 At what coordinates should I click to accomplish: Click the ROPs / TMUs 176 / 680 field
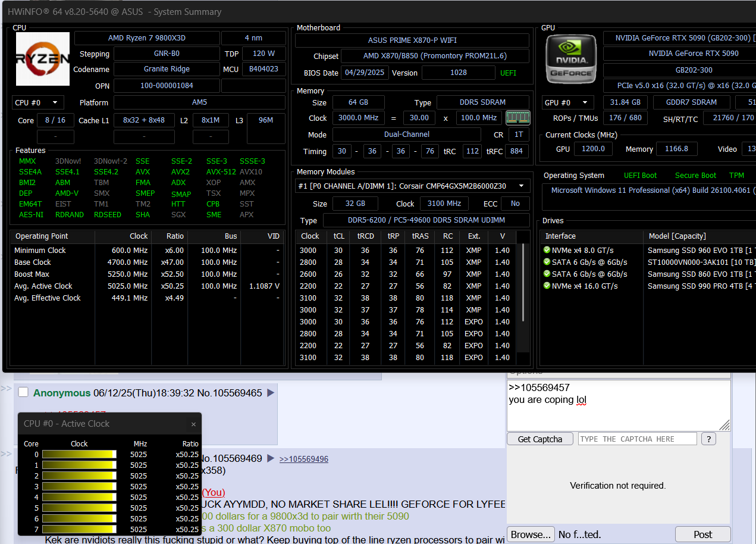626,118
